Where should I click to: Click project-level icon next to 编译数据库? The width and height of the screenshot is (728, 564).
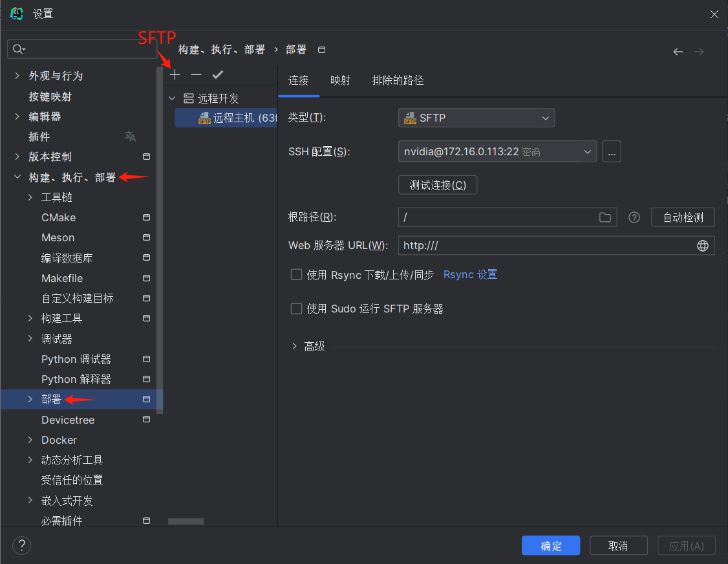tap(146, 257)
